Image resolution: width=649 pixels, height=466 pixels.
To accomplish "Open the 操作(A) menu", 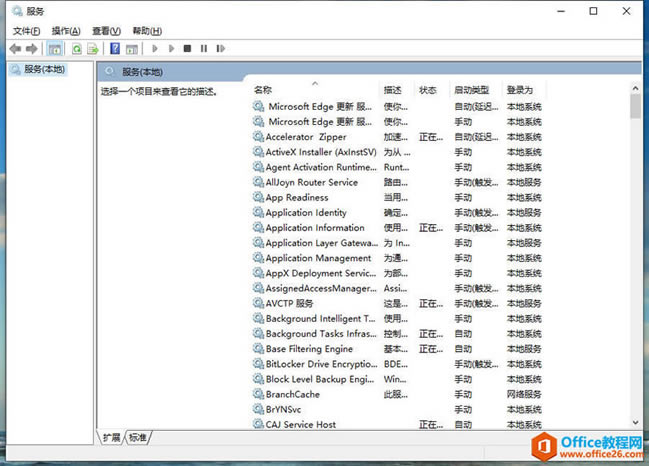I will [66, 31].
